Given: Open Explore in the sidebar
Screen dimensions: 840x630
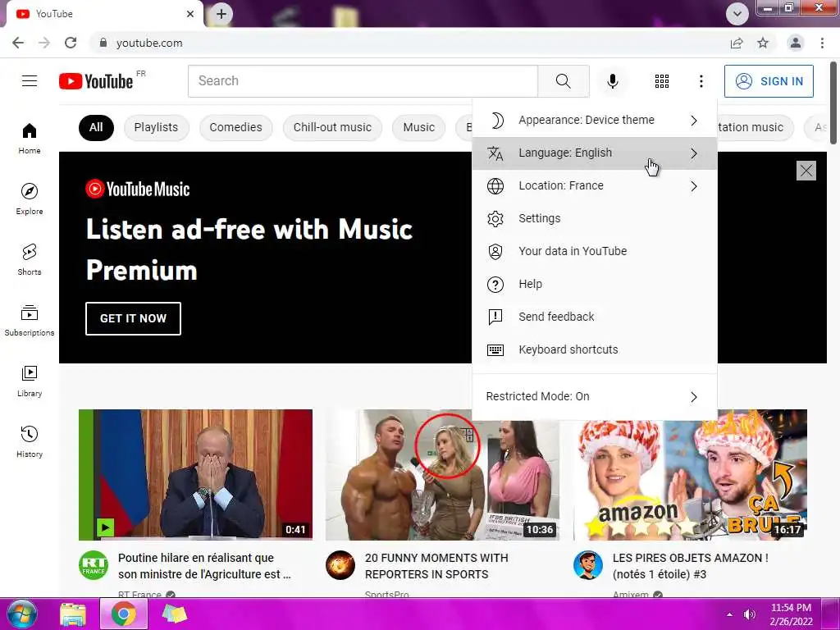Looking at the screenshot, I should pyautogui.click(x=30, y=199).
